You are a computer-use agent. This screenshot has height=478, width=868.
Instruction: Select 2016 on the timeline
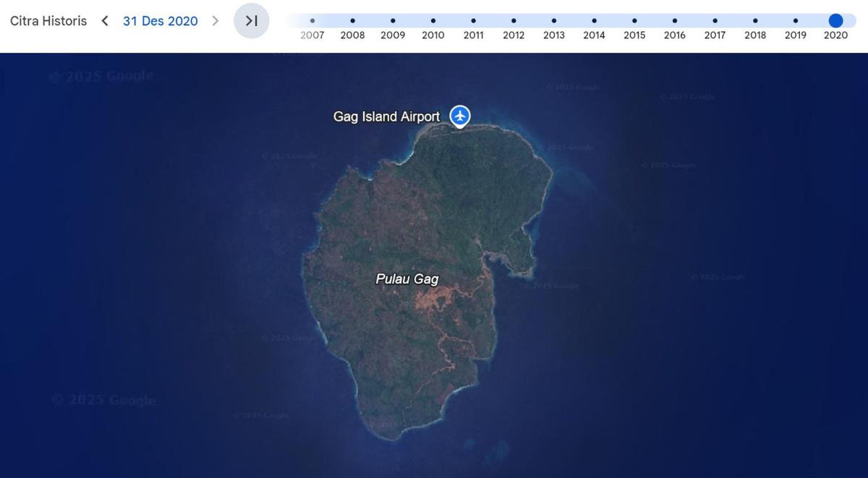click(x=675, y=21)
